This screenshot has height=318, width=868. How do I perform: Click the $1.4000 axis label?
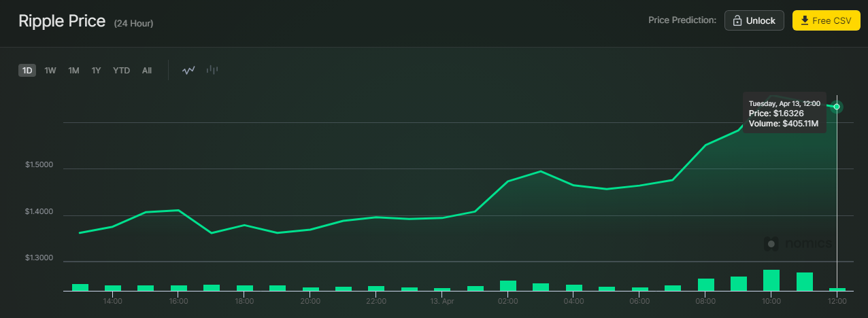point(38,213)
